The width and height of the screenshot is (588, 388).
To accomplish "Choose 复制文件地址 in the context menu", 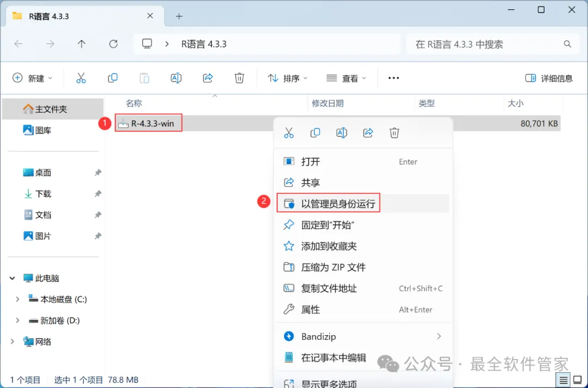I will click(363, 288).
